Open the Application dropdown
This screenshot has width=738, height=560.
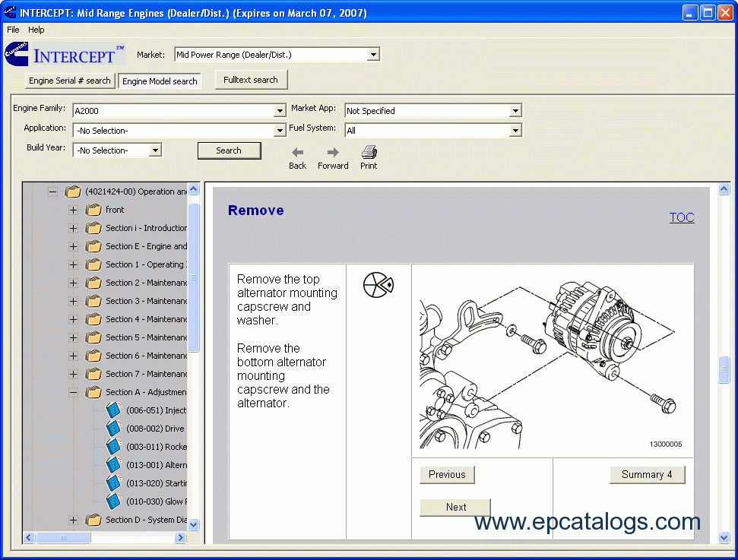coord(280,131)
